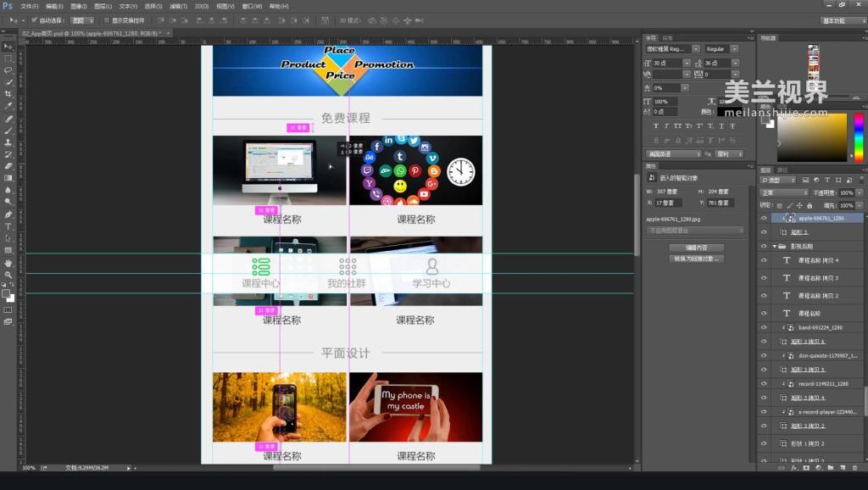The height and width of the screenshot is (490, 868).
Task: Select the Hand tool
Action: click(x=8, y=263)
